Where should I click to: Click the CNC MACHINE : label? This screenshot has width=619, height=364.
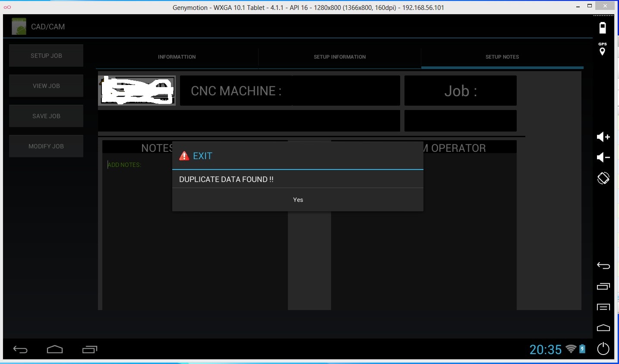point(236,91)
